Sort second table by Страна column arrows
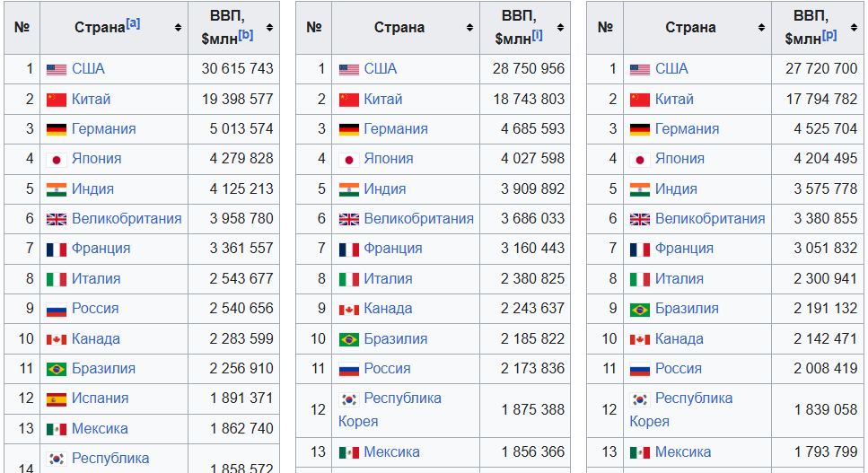 (x=469, y=27)
